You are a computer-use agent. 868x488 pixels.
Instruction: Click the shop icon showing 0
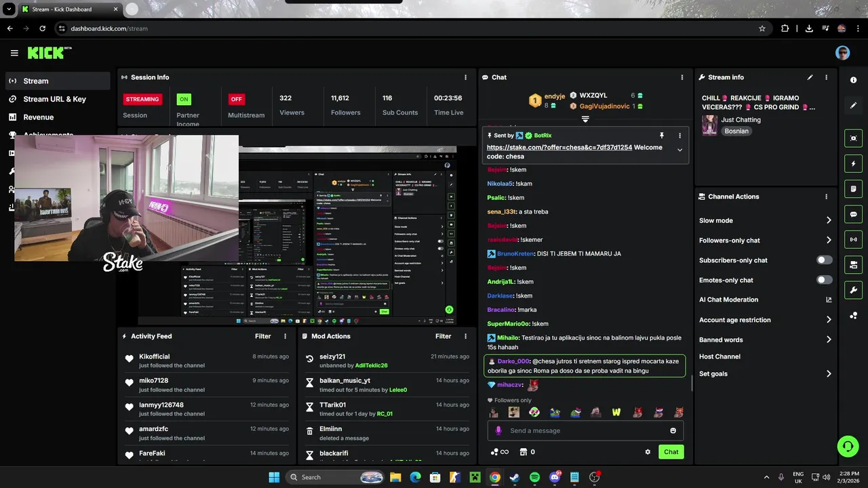click(x=527, y=452)
